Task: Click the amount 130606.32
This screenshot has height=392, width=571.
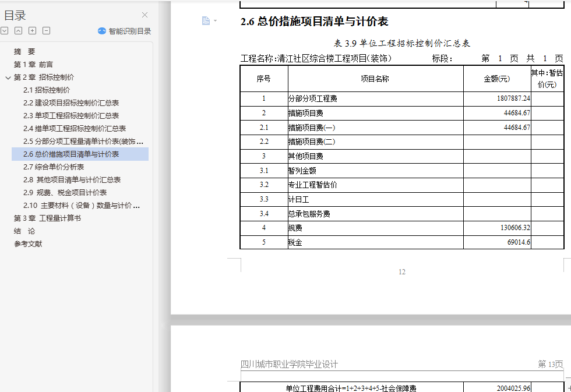Action: [515, 228]
